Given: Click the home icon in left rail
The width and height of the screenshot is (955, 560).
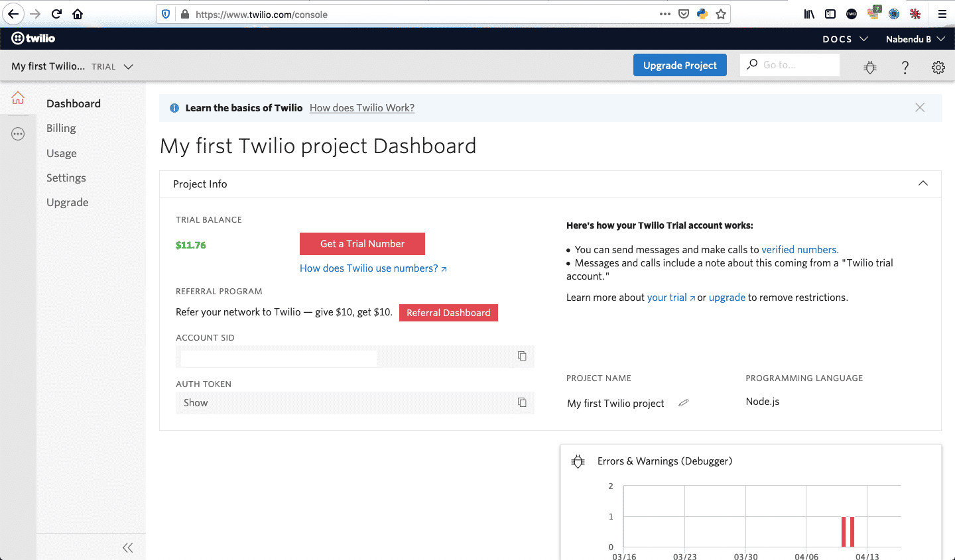Looking at the screenshot, I should pyautogui.click(x=18, y=98).
